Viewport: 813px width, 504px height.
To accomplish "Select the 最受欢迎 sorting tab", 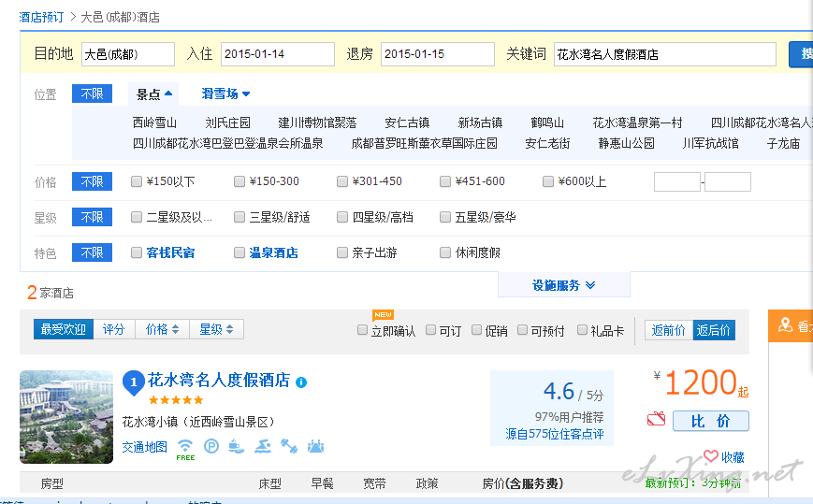I will point(63,329).
